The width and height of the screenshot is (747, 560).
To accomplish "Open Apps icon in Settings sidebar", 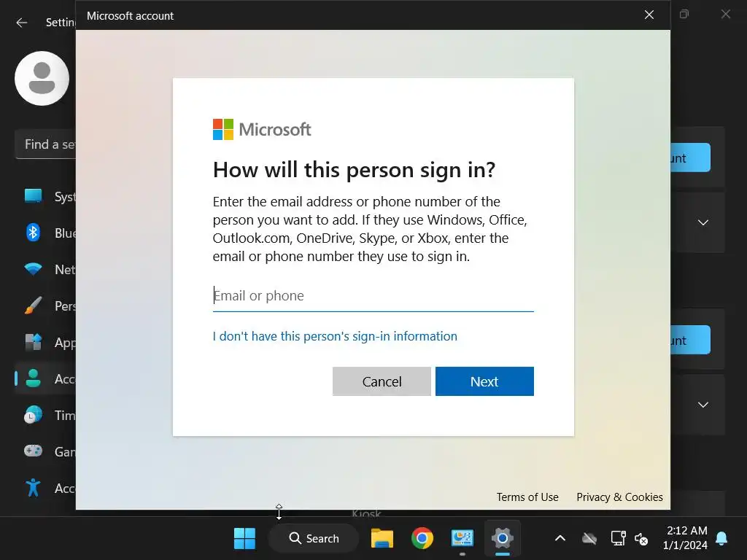I will coord(33,342).
